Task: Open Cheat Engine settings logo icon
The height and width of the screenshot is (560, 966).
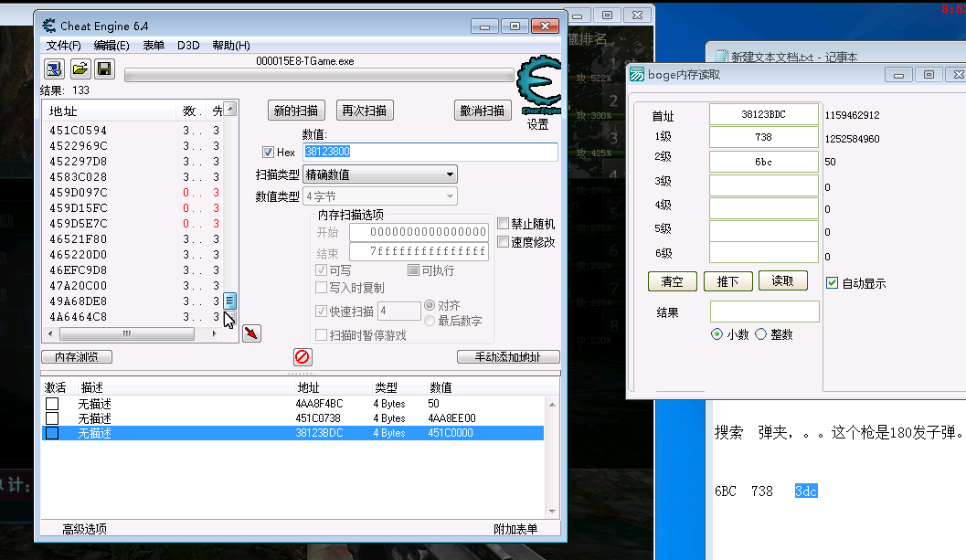Action: click(539, 85)
